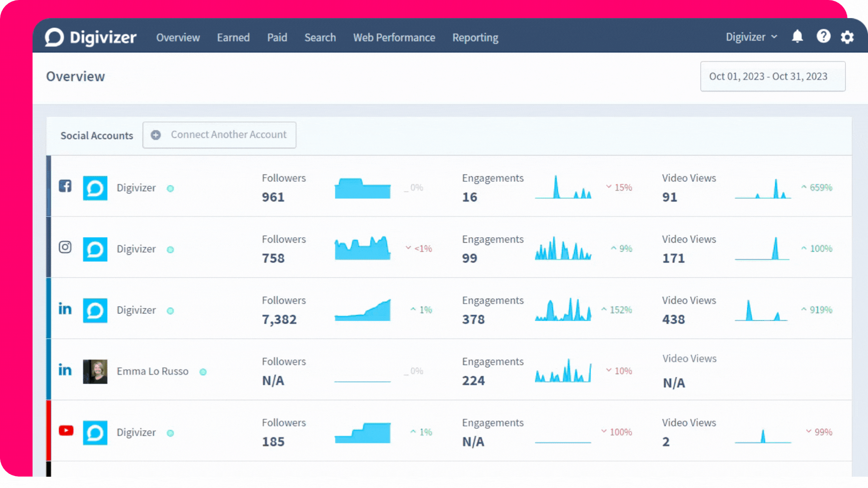Click the YouTube platform icon
Image resolution: width=868 pixels, height=488 pixels.
66,431
